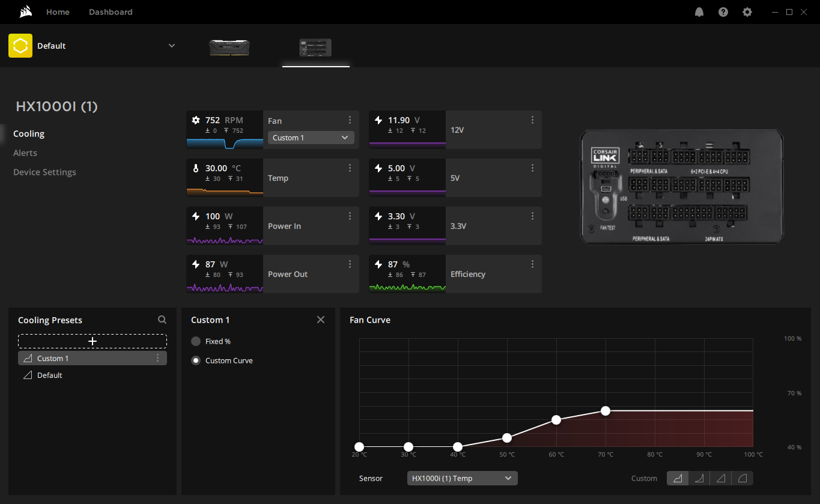This screenshot has width=820, height=504.
Task: Open the Power In tile three-dot menu
Action: (350, 216)
